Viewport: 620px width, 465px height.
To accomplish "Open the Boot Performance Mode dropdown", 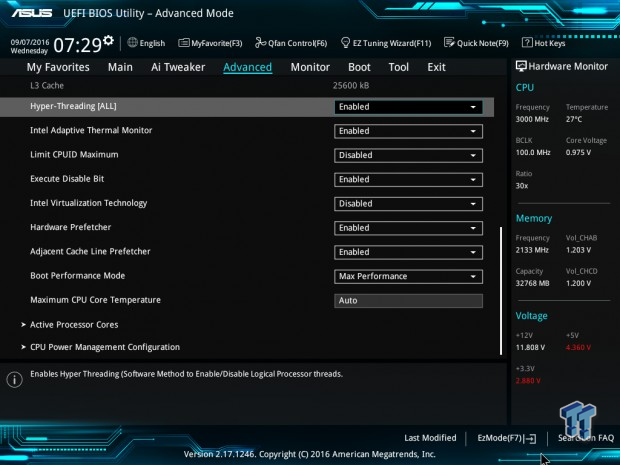I will click(408, 276).
